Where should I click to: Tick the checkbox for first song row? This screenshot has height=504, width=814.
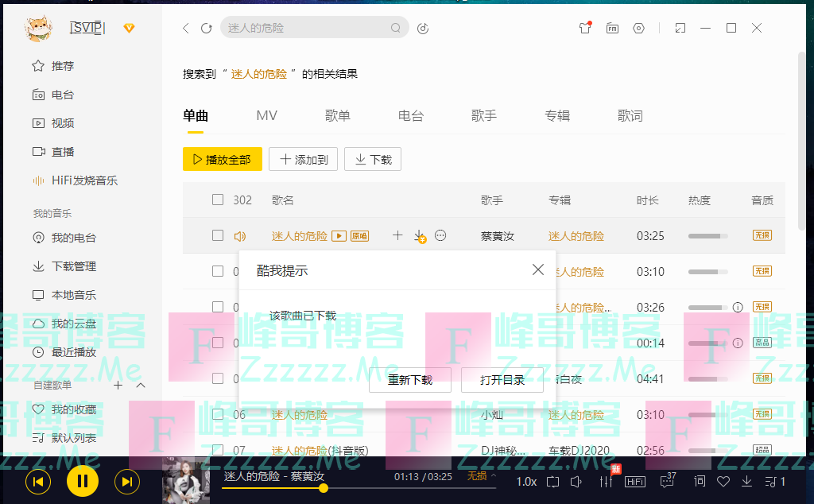point(218,235)
